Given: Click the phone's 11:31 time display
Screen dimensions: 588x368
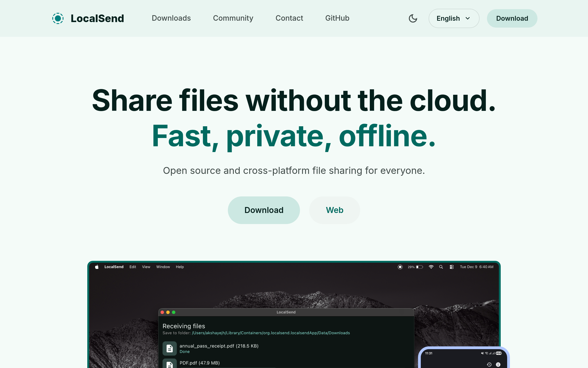Looking at the screenshot, I should tap(429, 353).
